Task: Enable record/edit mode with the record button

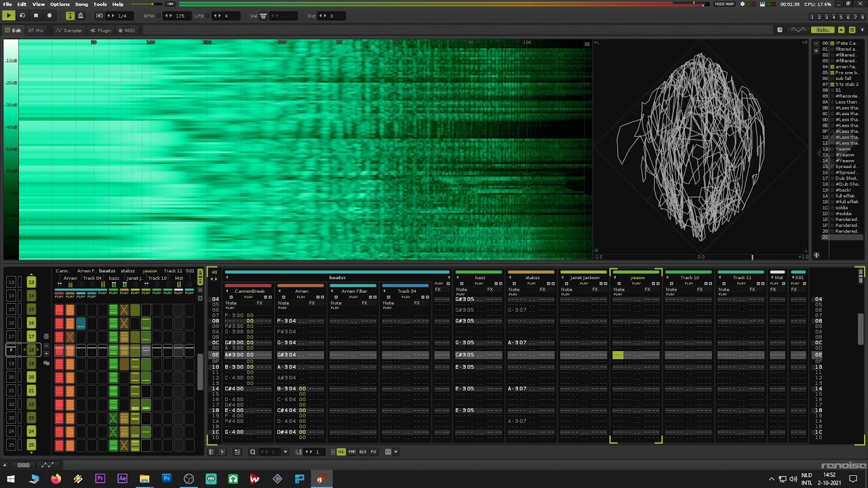Action: pos(50,15)
